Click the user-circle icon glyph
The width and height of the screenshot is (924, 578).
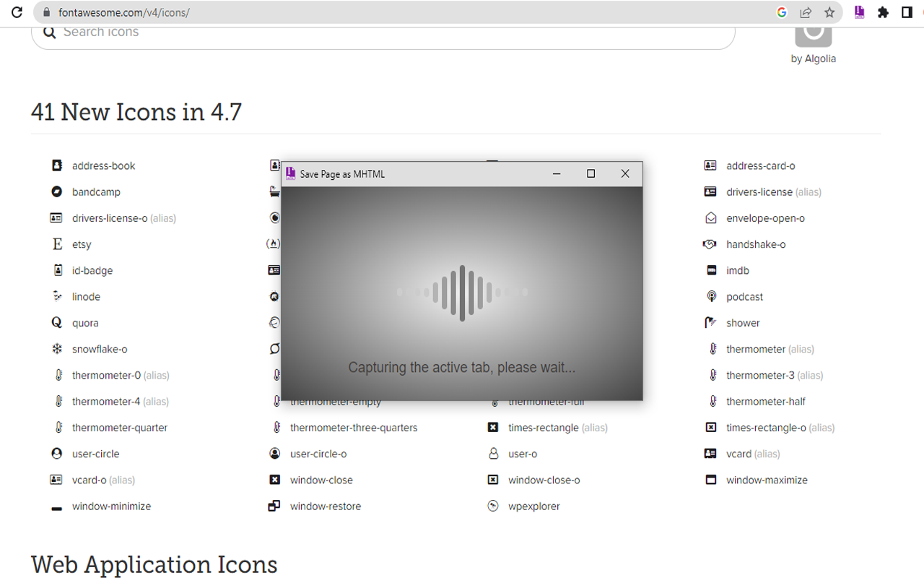click(x=57, y=454)
